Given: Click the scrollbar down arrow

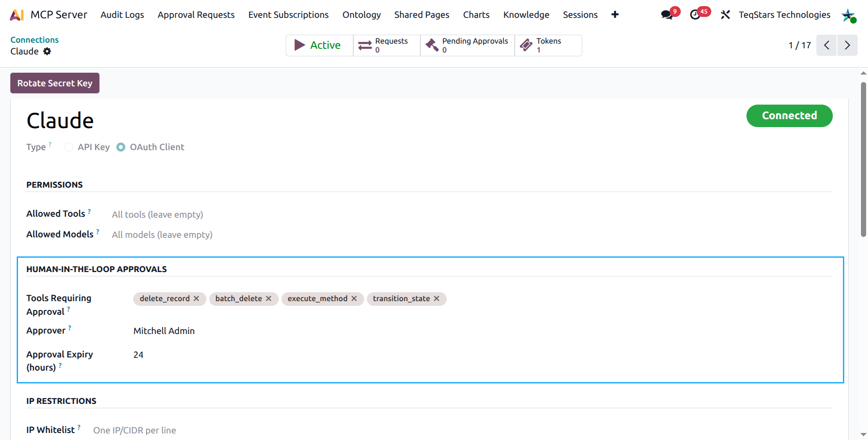Looking at the screenshot, I should click(x=863, y=435).
